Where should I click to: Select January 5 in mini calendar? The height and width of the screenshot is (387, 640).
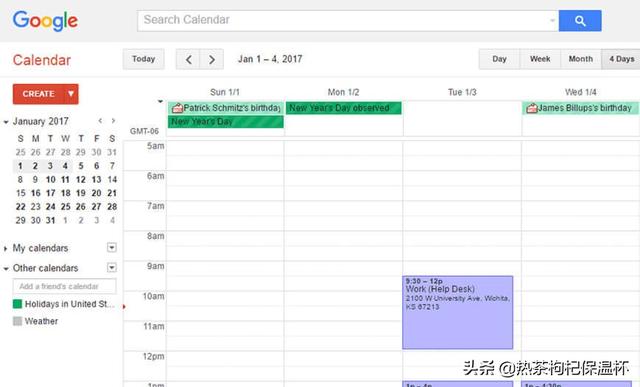tap(81, 166)
